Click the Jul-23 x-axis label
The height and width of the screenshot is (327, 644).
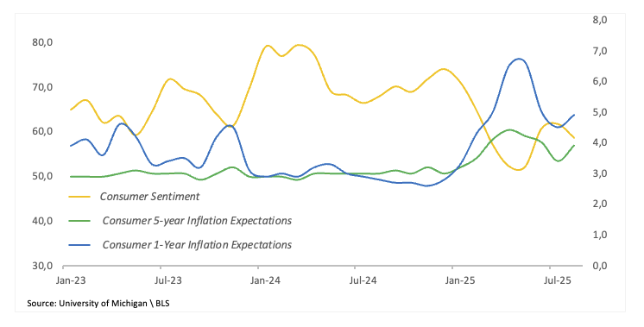168,280
